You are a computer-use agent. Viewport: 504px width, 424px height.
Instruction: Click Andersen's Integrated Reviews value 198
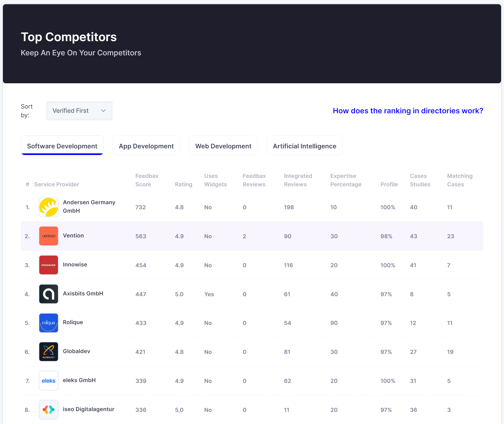[x=289, y=207]
